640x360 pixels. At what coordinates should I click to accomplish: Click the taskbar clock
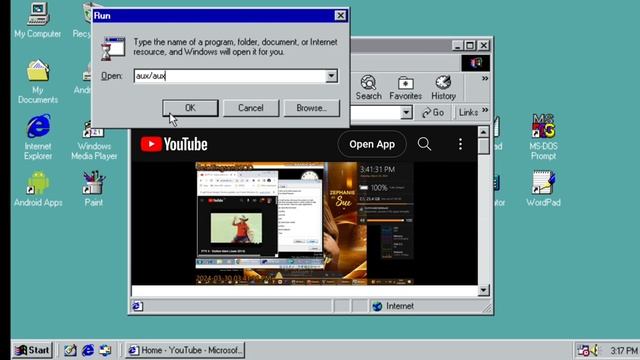(624, 351)
